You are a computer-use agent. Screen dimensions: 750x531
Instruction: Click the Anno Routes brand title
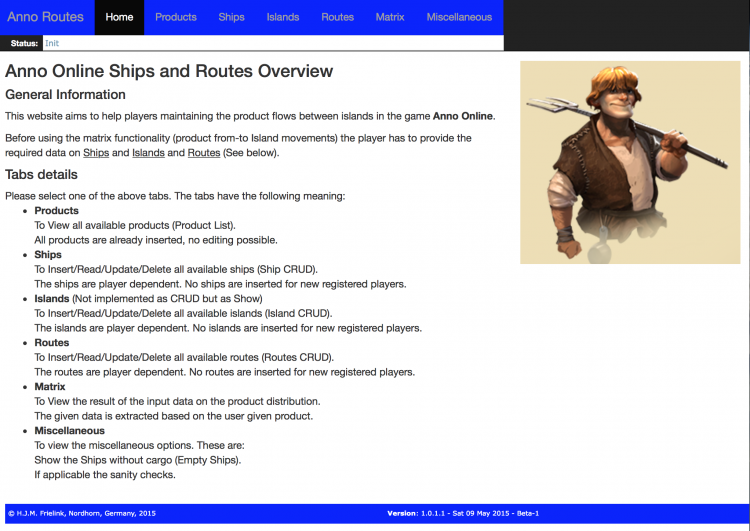pyautogui.click(x=45, y=17)
